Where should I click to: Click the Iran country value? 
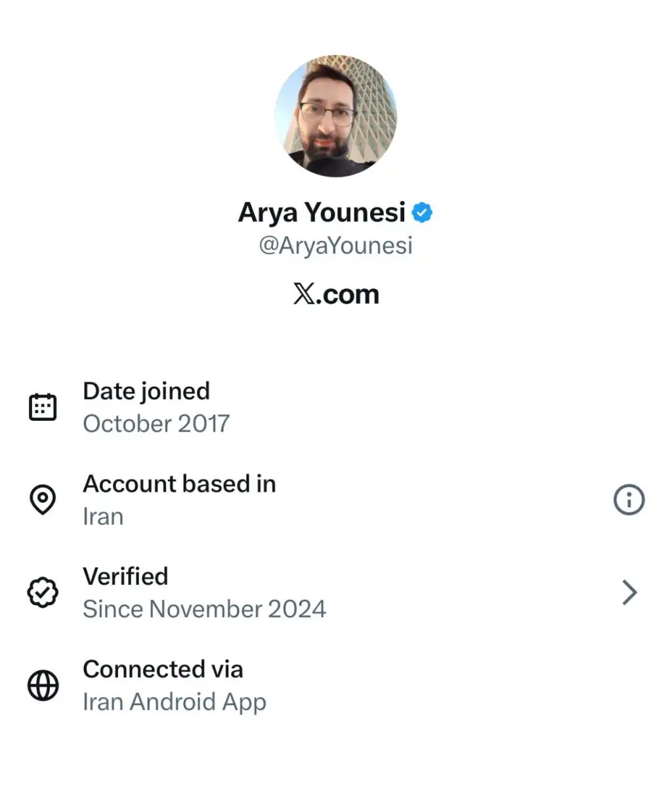coord(103,517)
